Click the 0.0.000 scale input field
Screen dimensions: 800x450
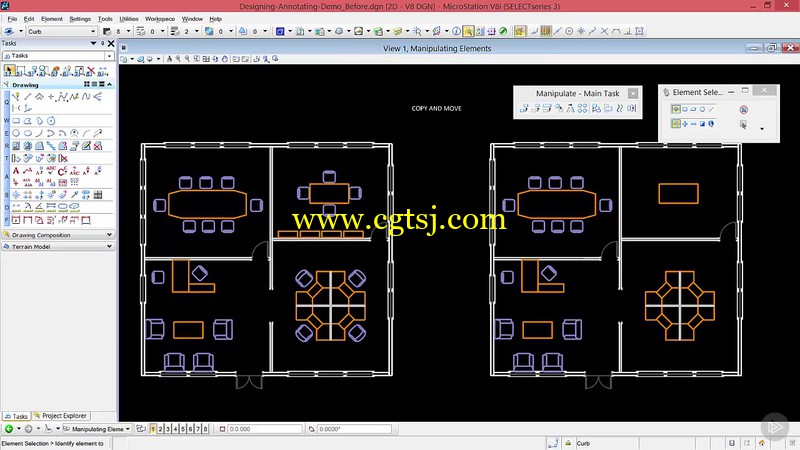pyautogui.click(x=265, y=429)
